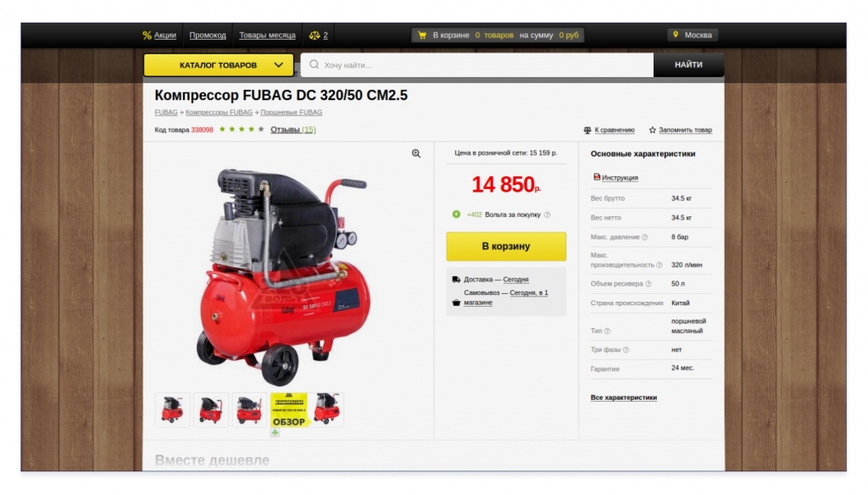Open cart summary showing 0 товаров
This screenshot has height=495, width=868.
[498, 35]
